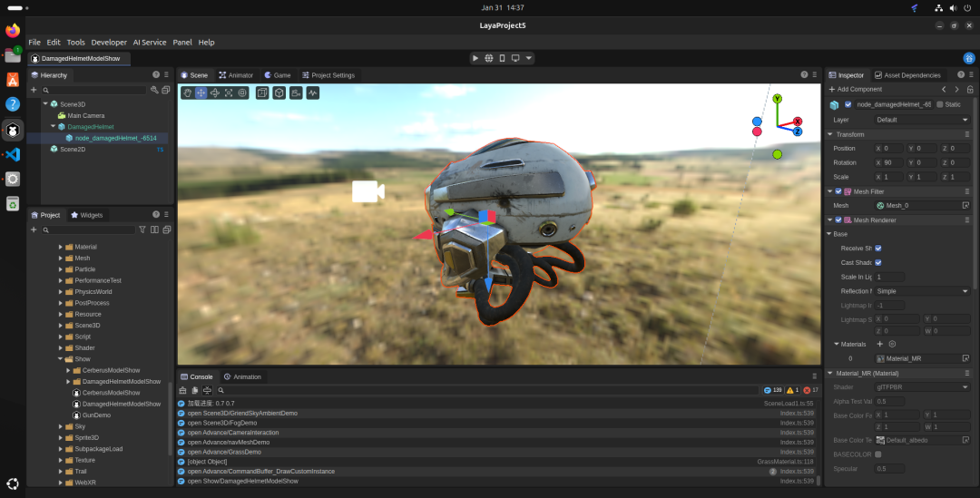
Task: Click the add node plus in Hierarchy
Action: click(34, 90)
